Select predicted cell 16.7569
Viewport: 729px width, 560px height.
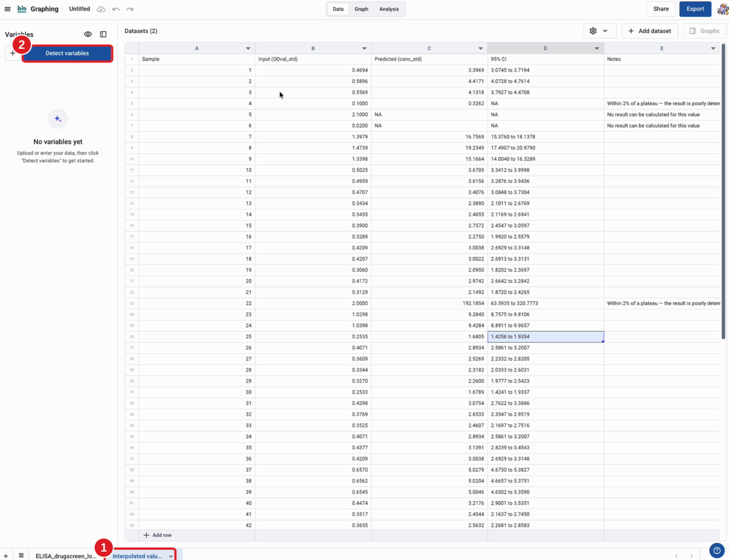tap(429, 137)
